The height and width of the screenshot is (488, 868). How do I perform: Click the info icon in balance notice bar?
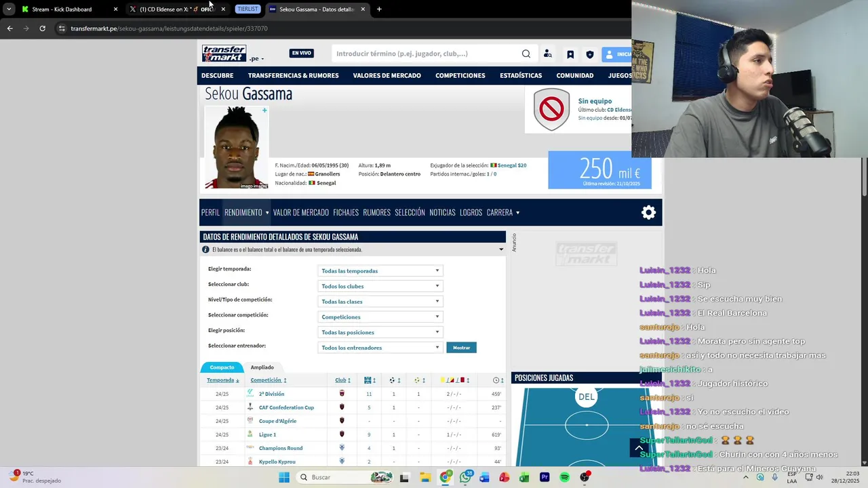click(x=205, y=249)
